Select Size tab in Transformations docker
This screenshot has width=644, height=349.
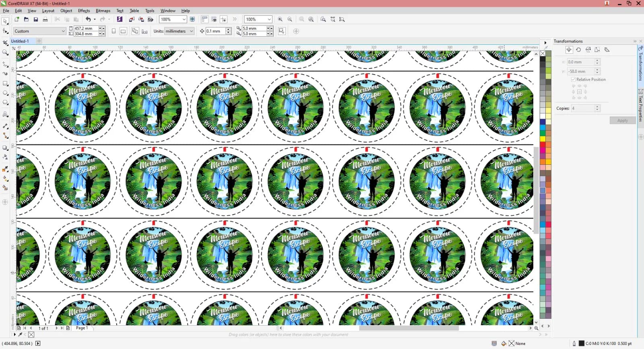(597, 50)
